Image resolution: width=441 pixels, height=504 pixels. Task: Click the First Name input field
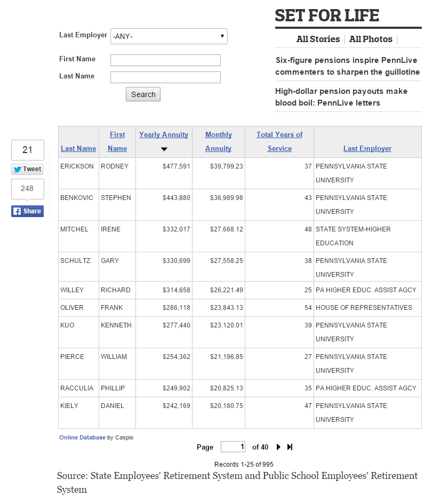(165, 60)
